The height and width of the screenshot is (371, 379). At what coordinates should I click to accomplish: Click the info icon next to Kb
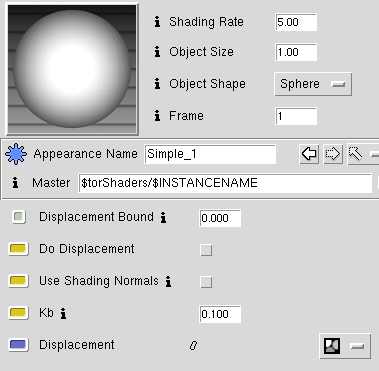[x=63, y=313]
